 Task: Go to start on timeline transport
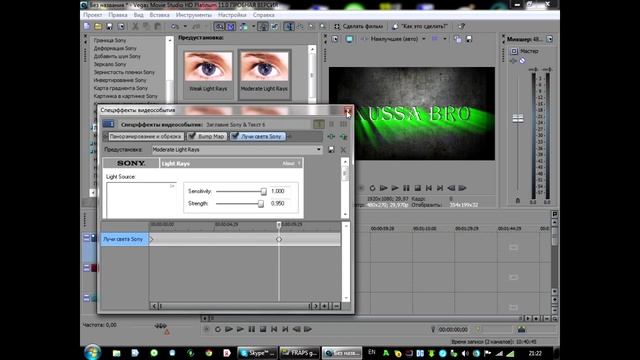pos(274,329)
